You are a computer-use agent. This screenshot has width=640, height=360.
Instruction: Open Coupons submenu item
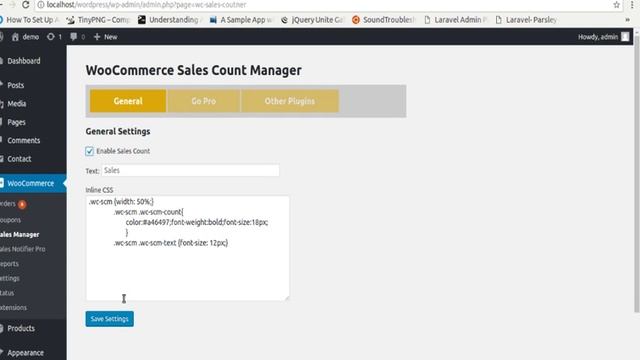pyautogui.click(x=11, y=220)
